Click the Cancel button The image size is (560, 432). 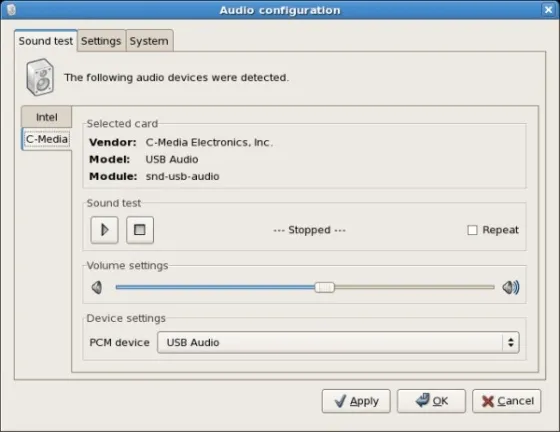point(507,401)
